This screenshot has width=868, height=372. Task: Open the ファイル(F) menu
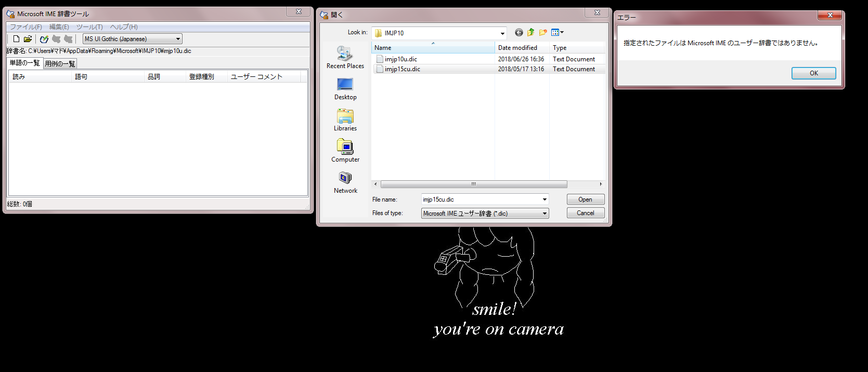[x=26, y=27]
